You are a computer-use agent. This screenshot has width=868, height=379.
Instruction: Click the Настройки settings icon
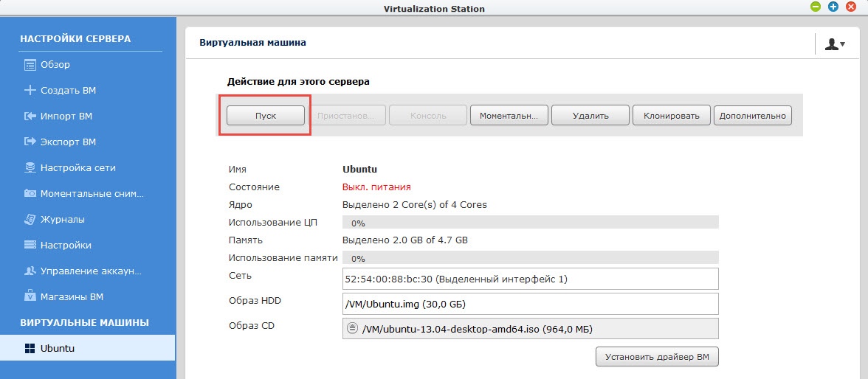pyautogui.click(x=30, y=245)
